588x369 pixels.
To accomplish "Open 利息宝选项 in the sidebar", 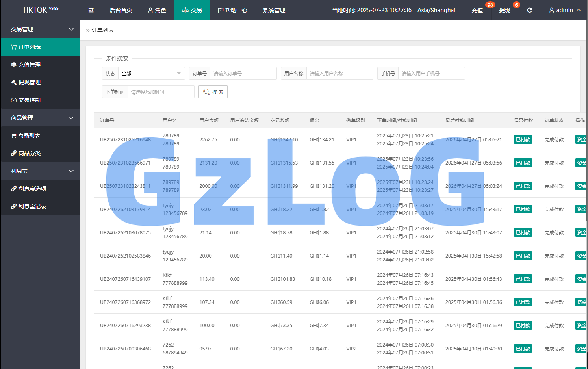I will pyautogui.click(x=40, y=189).
